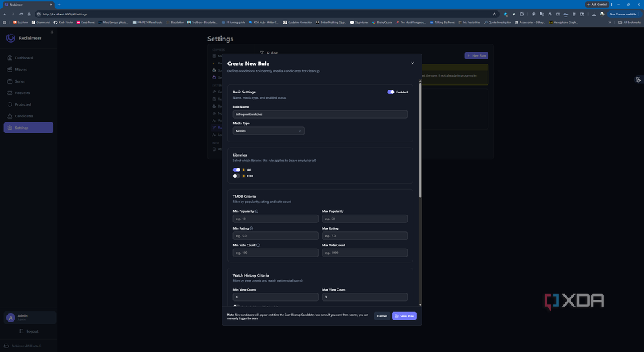Open Movies in the sidebar

pos(28,70)
